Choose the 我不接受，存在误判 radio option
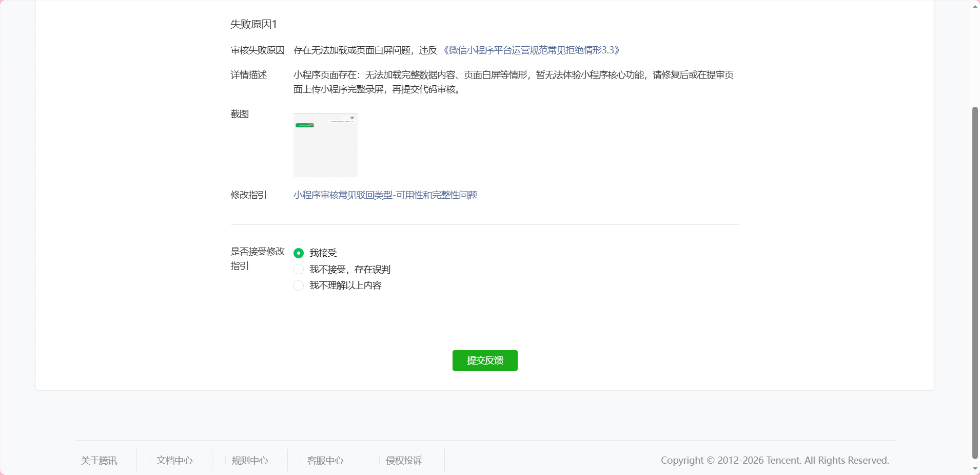Viewport: 980px width, 475px height. point(299,270)
